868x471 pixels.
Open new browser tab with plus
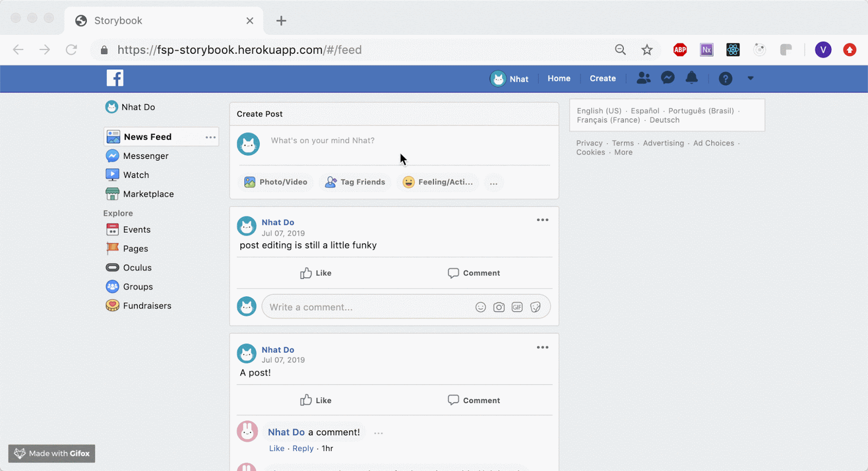[x=281, y=21]
